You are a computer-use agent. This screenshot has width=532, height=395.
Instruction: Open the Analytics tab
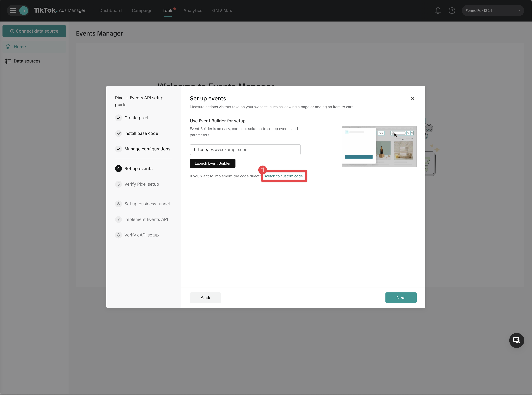pyautogui.click(x=192, y=10)
